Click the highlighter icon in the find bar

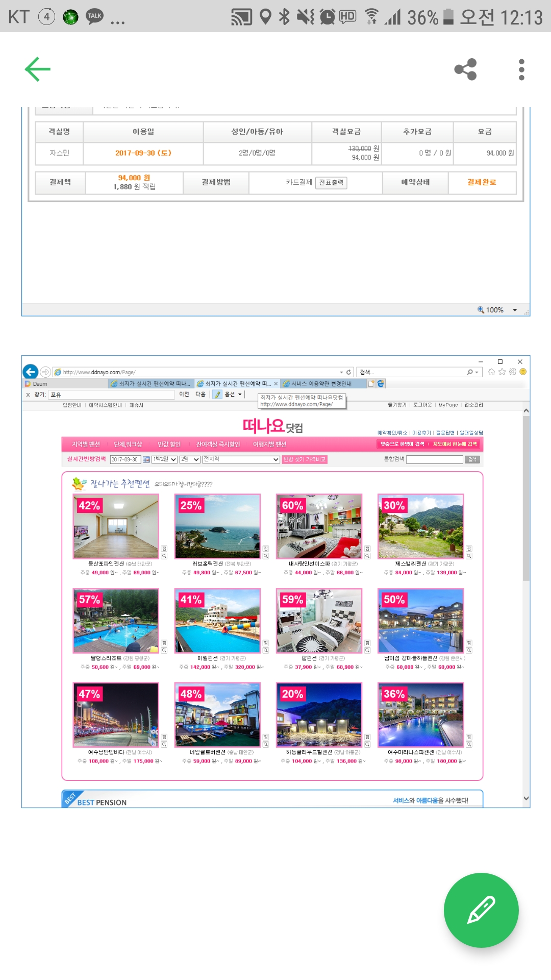point(217,395)
